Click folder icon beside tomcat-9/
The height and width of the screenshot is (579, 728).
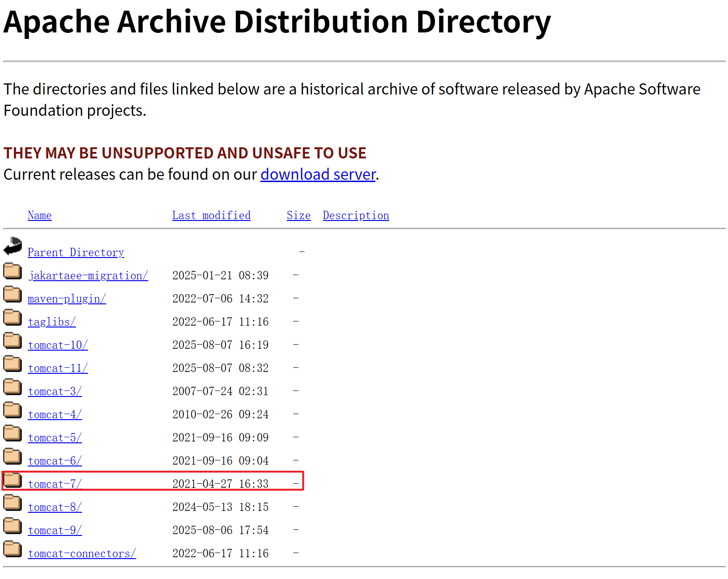[x=13, y=526]
